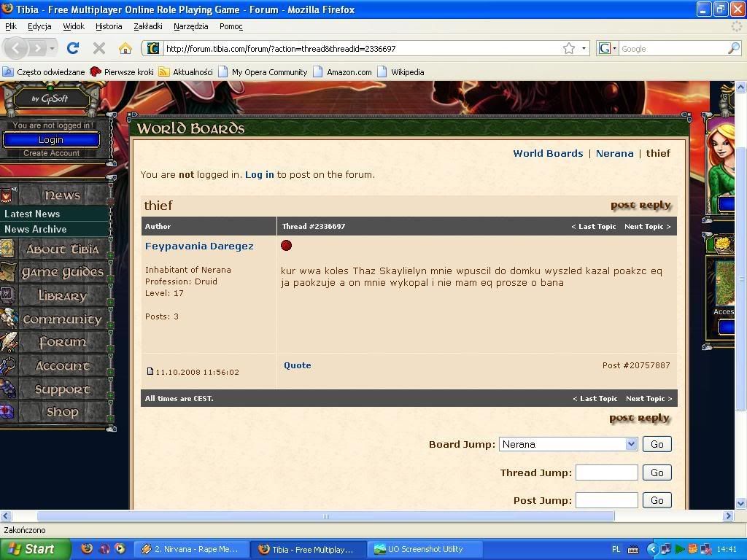Click the About Tibia sidebar icon
The image size is (747, 560).
point(7,249)
